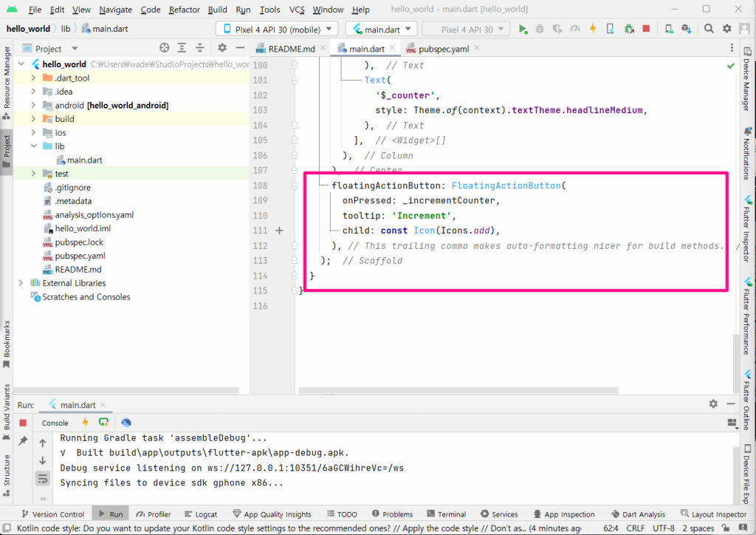Click analysis_options.yaml in project tree
This screenshot has width=756, height=535.
click(x=94, y=215)
